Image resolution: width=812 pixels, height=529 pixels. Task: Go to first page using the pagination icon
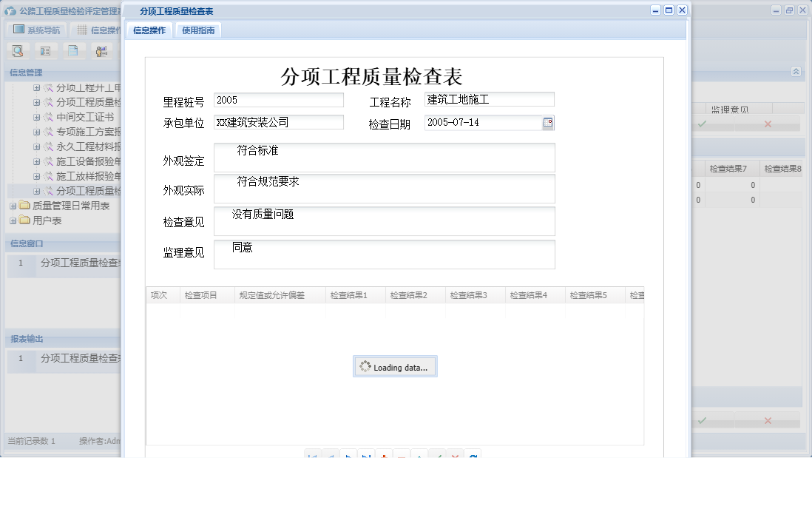tap(314, 456)
